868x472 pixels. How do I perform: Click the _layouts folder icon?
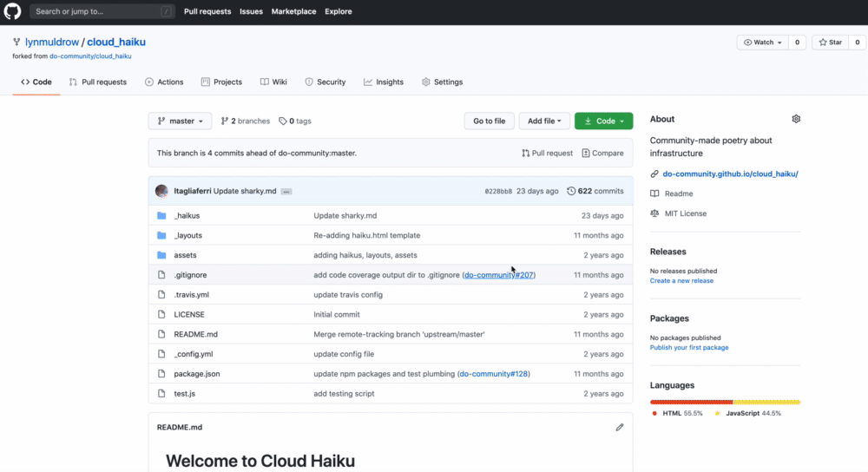click(x=161, y=235)
